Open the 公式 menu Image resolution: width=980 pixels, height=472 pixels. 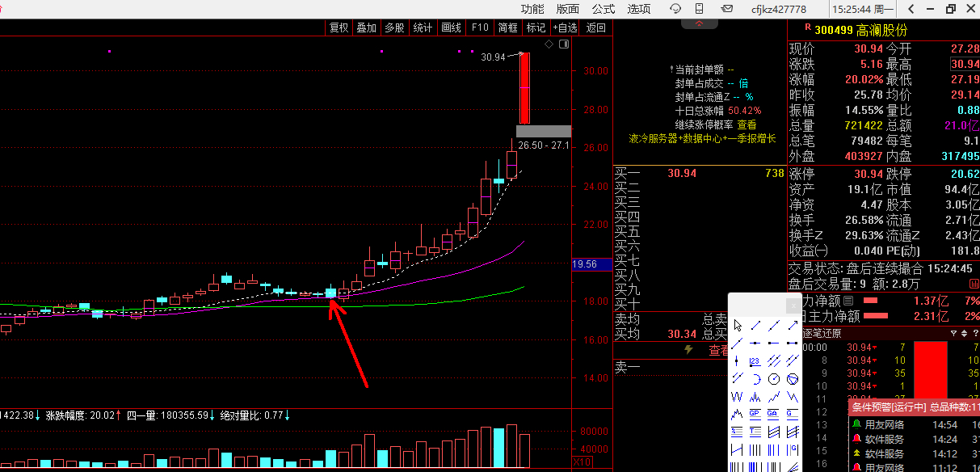pyautogui.click(x=604, y=9)
